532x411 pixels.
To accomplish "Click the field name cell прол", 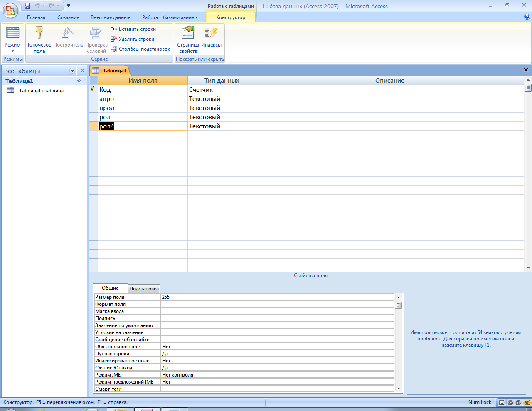I will point(143,108).
